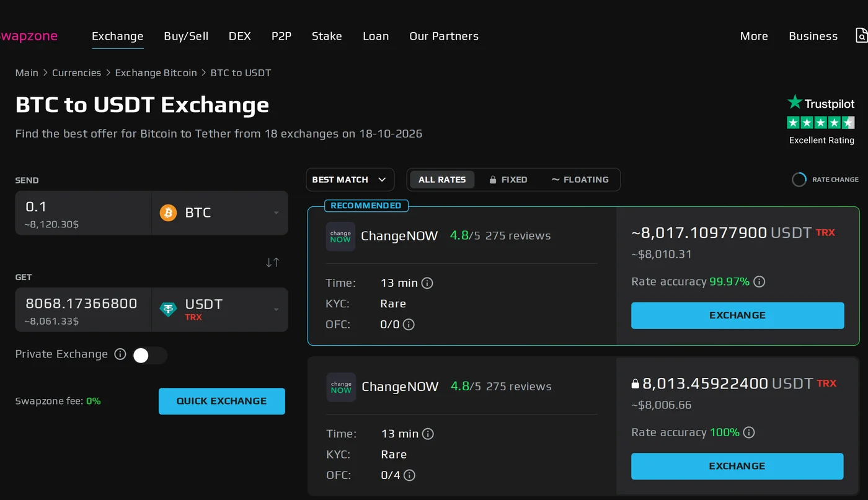Select the All Rates filter
Image resolution: width=868 pixels, height=500 pixels.
tap(442, 180)
